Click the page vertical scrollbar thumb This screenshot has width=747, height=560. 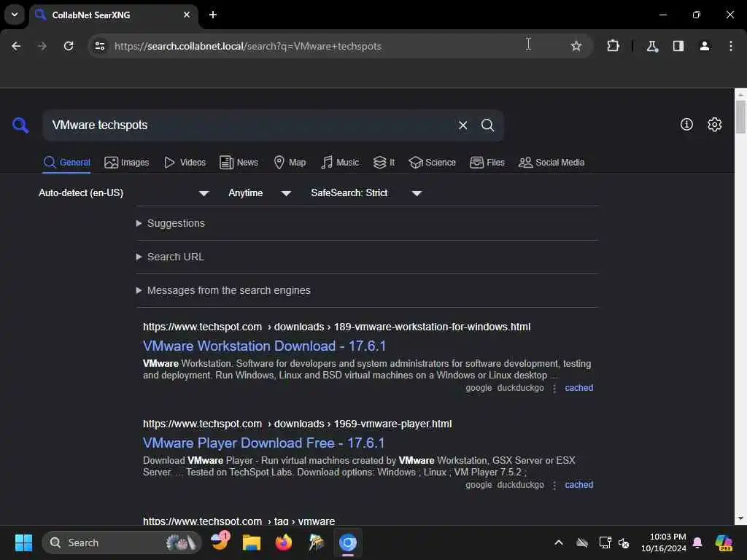pyautogui.click(x=740, y=117)
